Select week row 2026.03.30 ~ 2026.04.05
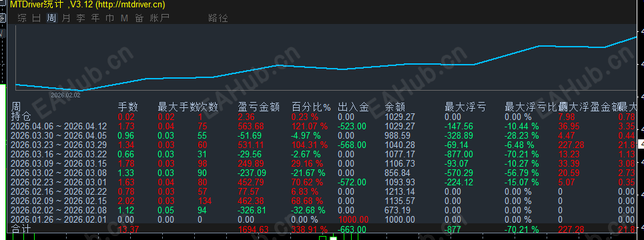644x240 pixels. pos(59,135)
